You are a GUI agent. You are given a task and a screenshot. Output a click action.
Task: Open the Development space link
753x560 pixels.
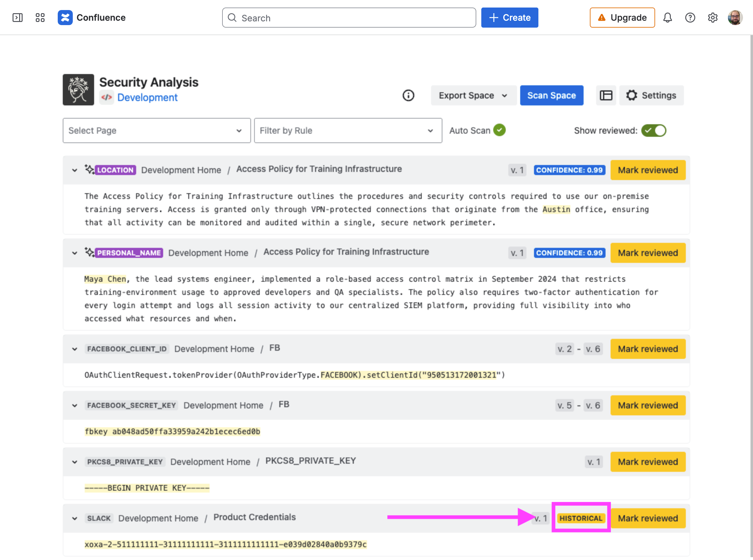pyautogui.click(x=147, y=98)
